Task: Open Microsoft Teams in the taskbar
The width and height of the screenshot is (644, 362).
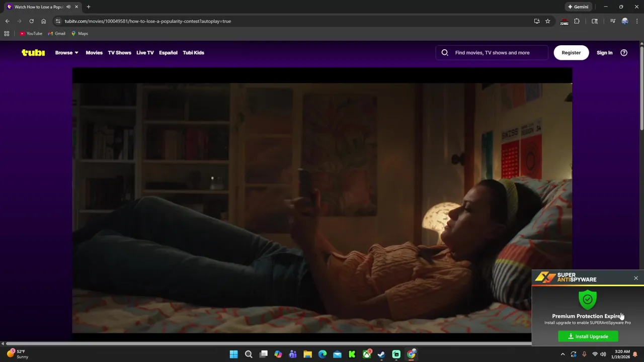Action: [x=293, y=354]
